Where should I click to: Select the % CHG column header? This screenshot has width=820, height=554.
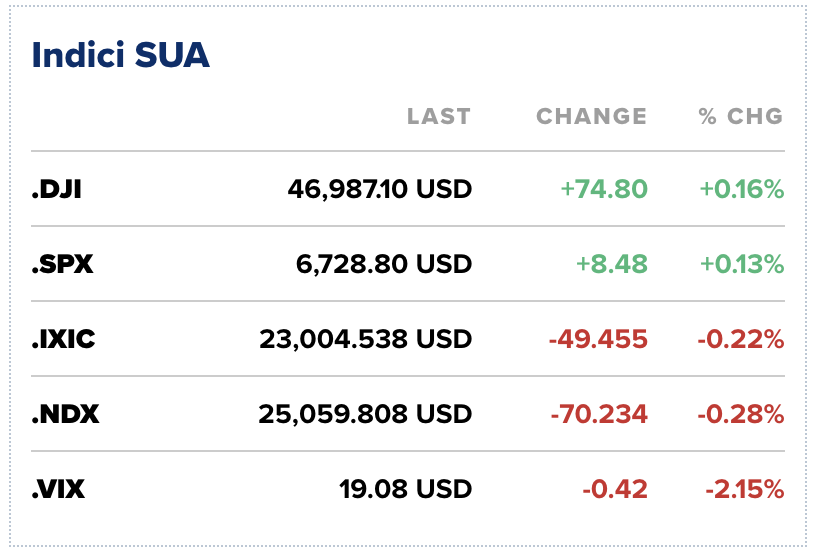(740, 117)
